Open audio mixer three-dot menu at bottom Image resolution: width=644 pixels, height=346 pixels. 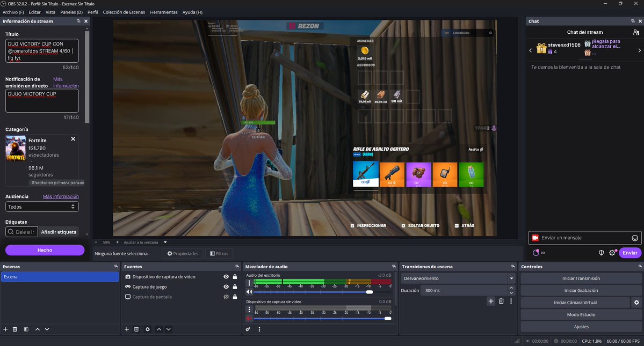click(x=259, y=329)
